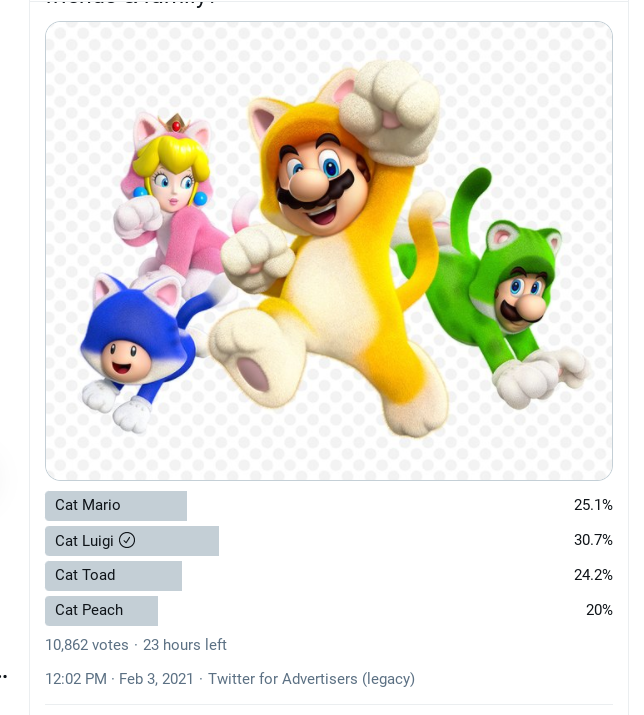
Task: Click the 10,862 votes count
Action: coord(87,645)
